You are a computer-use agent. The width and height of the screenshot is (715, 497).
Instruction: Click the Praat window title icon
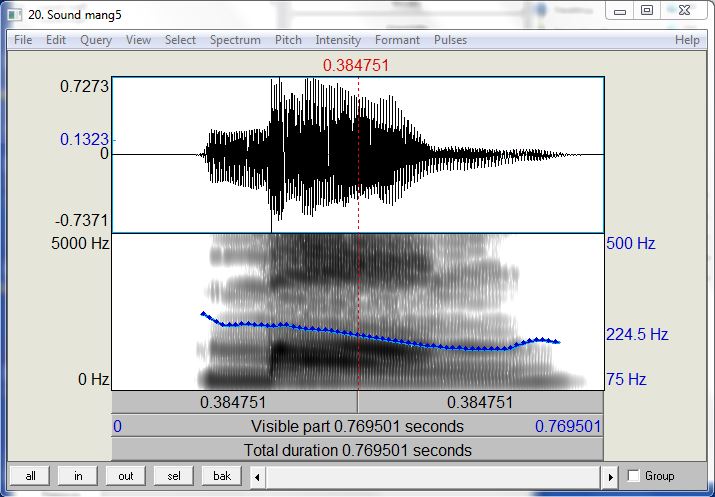point(15,15)
